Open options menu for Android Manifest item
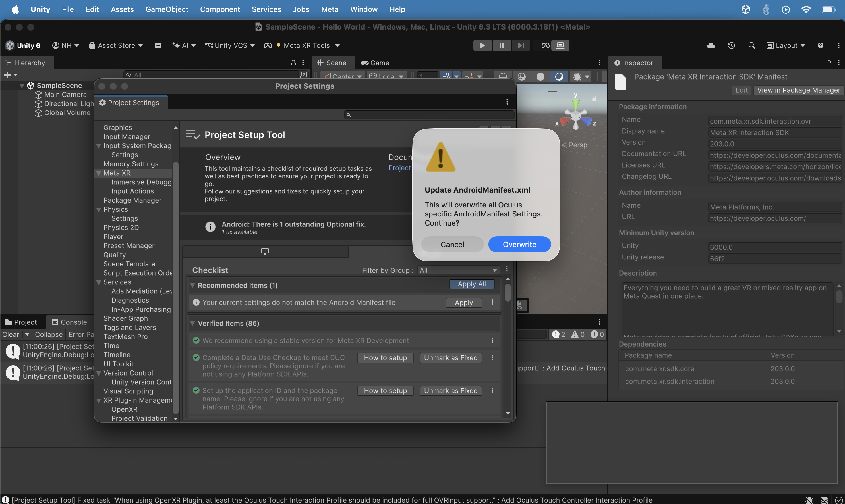Viewport: 845px width, 504px height. point(492,302)
